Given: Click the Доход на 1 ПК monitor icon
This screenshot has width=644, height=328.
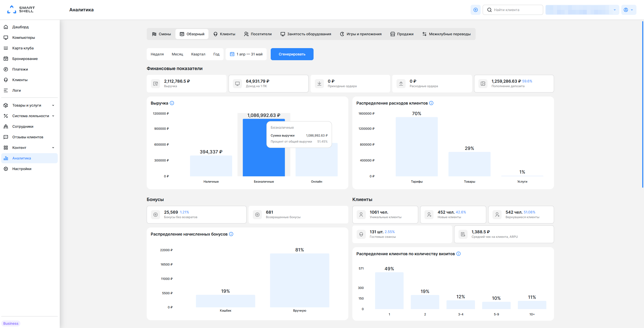Looking at the screenshot, I should point(237,84).
